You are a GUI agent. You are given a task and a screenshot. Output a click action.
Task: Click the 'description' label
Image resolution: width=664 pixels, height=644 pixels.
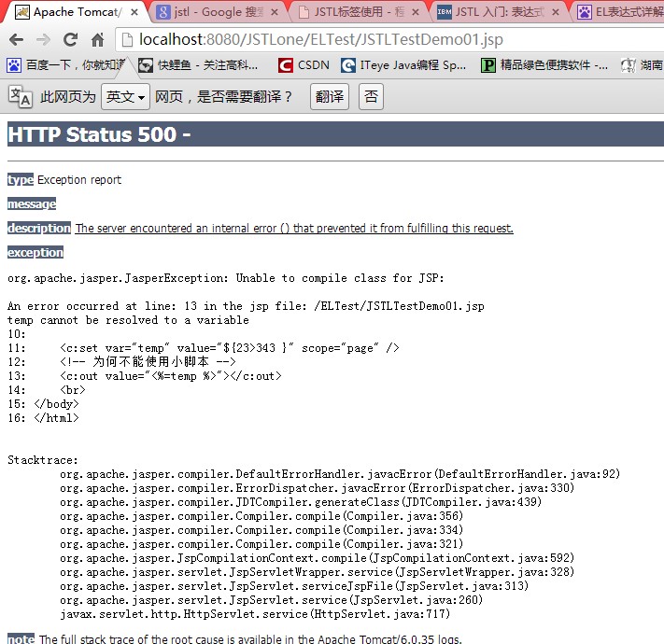pyautogui.click(x=39, y=228)
